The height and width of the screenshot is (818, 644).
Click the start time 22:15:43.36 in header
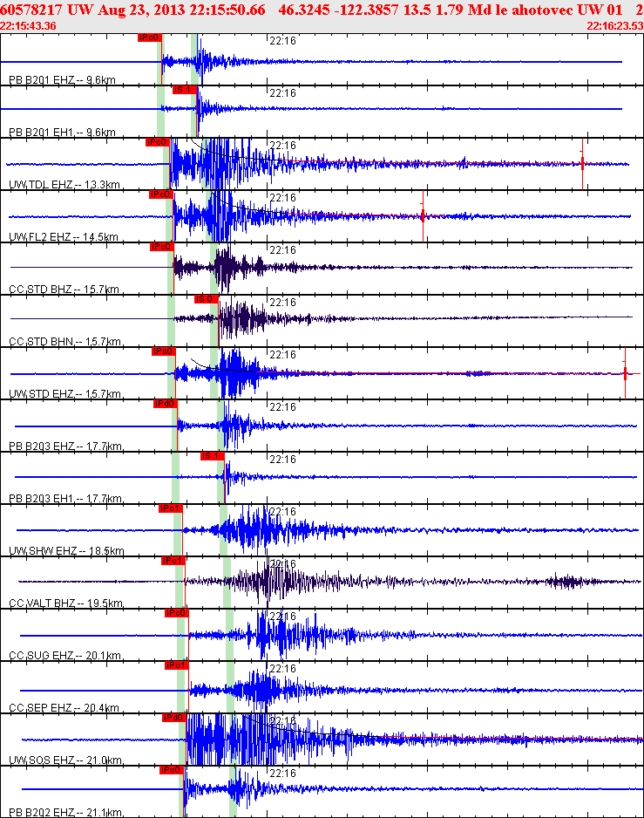click(28, 26)
